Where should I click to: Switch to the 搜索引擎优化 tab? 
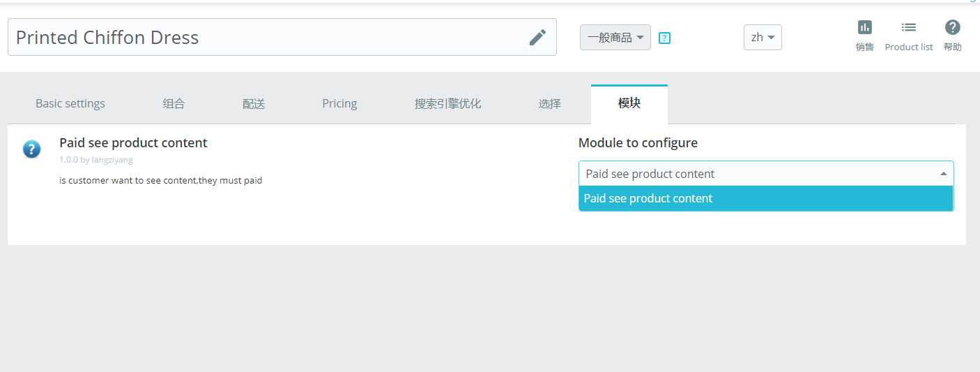pyautogui.click(x=447, y=103)
